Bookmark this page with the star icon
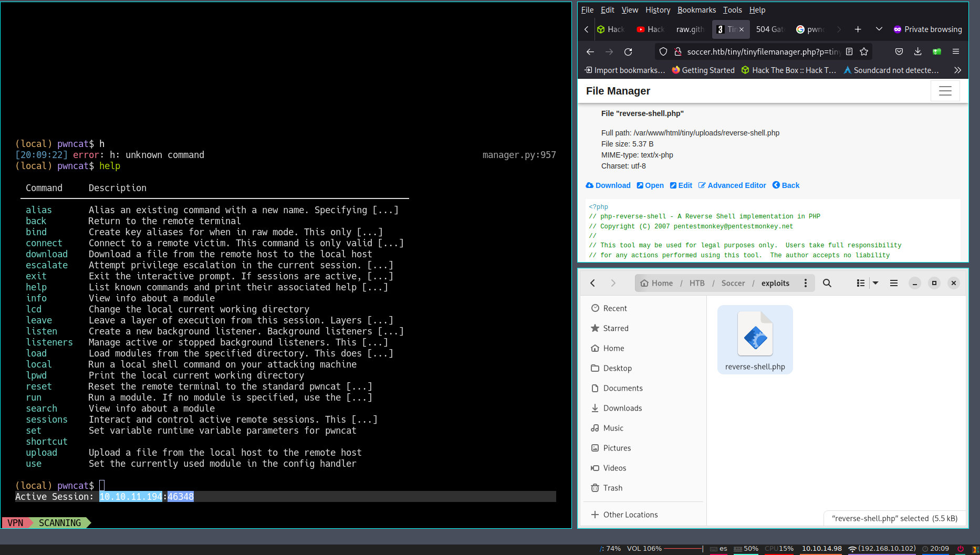980x555 pixels. [x=864, y=51]
